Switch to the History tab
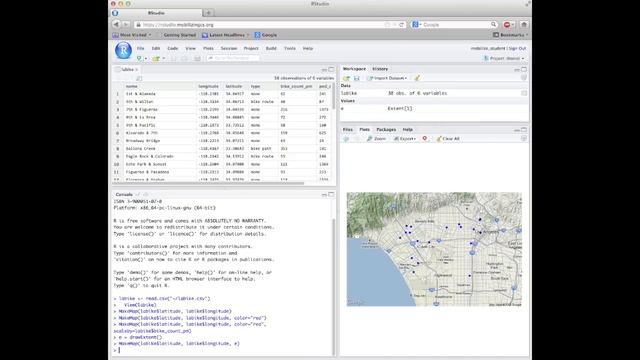 (380, 69)
